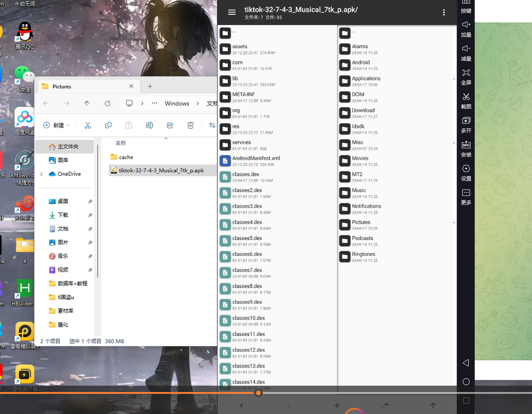Click Windows in the breadcrumb path
The height and width of the screenshot is (414, 532).
click(177, 103)
